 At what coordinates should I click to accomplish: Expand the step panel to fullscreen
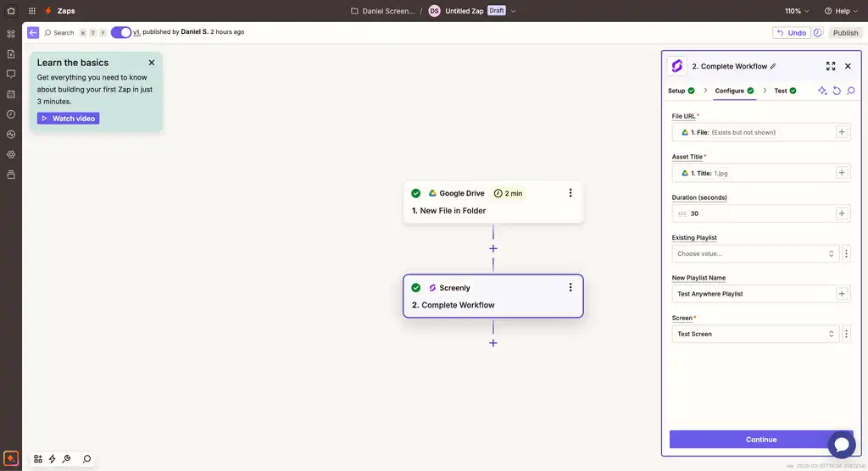(x=831, y=66)
